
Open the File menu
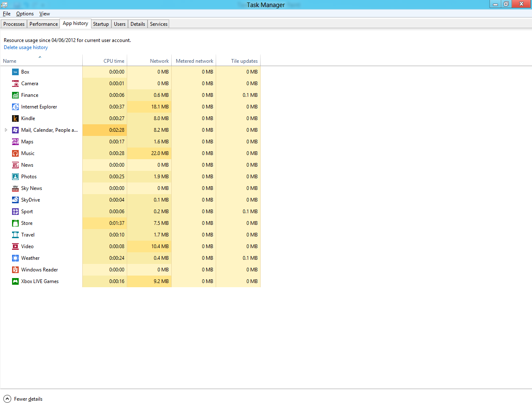coord(7,14)
